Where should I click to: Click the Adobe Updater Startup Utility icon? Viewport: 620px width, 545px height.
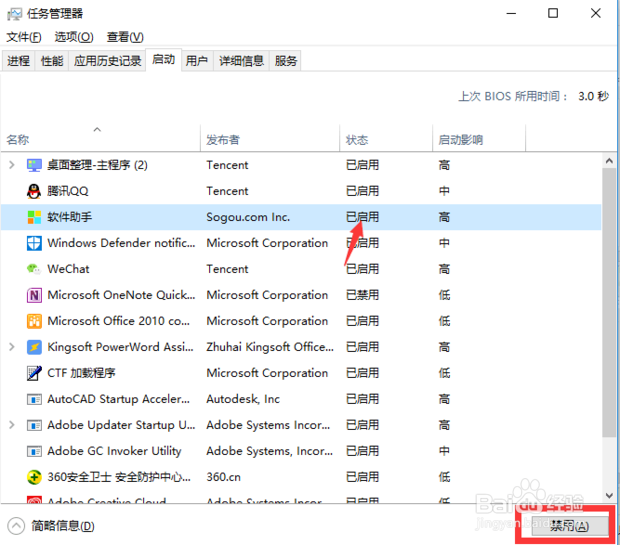click(34, 426)
